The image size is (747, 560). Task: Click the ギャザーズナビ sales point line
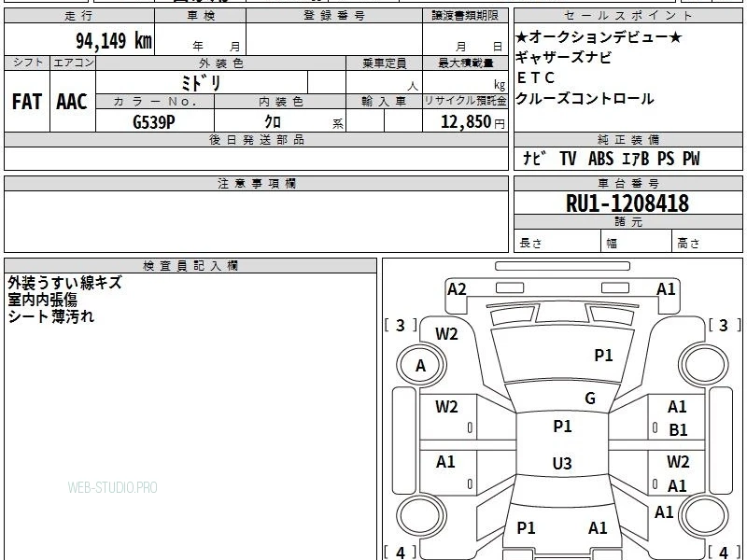563,57
